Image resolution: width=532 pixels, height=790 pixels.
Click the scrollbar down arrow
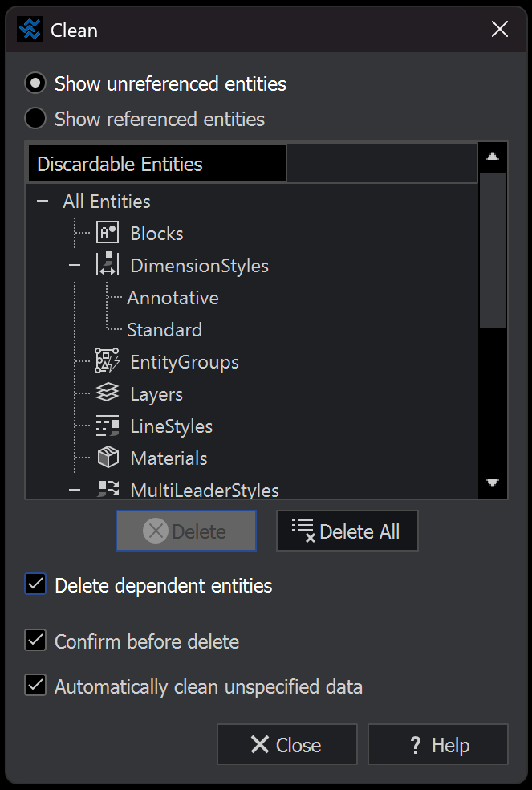493,484
